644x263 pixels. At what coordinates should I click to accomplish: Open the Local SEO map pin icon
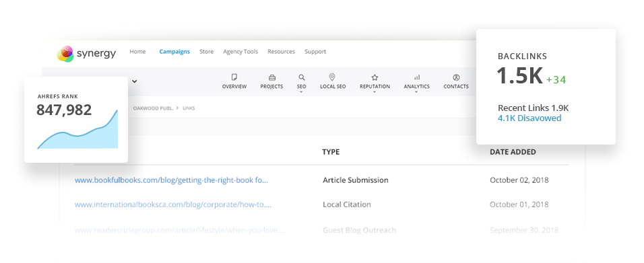point(333,77)
